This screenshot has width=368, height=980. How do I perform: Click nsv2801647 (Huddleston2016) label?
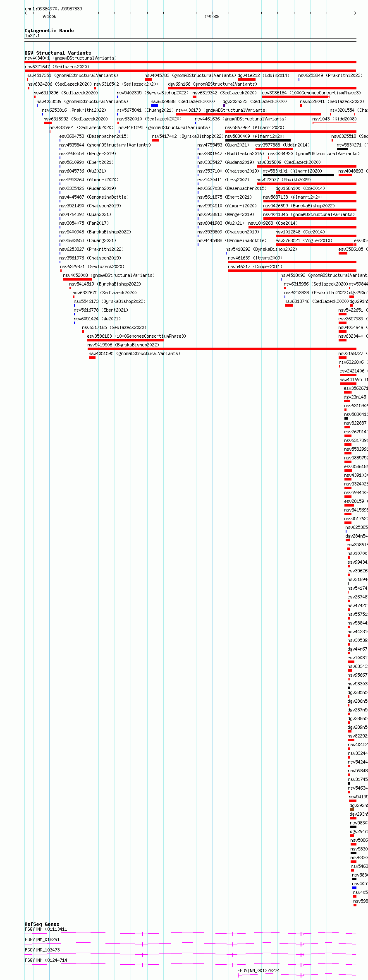(x=230, y=154)
